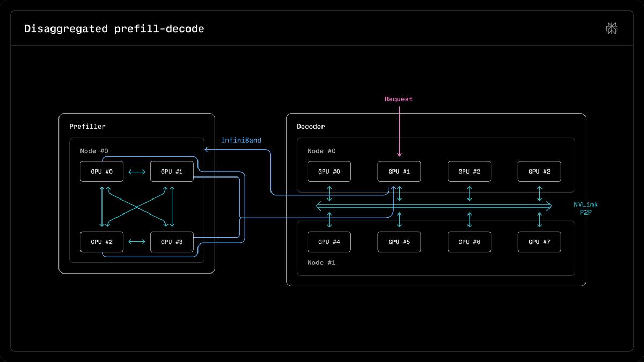The height and width of the screenshot is (362, 644).
Task: Select Decoder GPU #4 box
Action: (x=329, y=242)
